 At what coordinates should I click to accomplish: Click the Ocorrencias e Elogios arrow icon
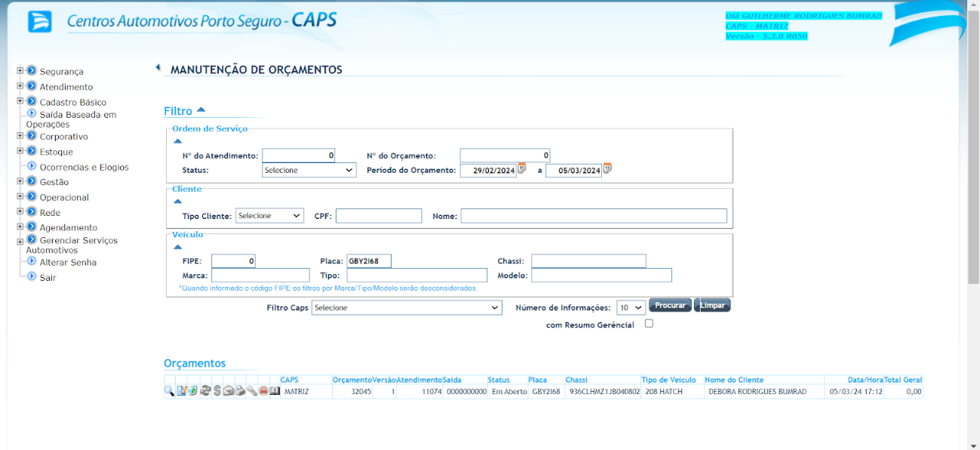click(32, 166)
